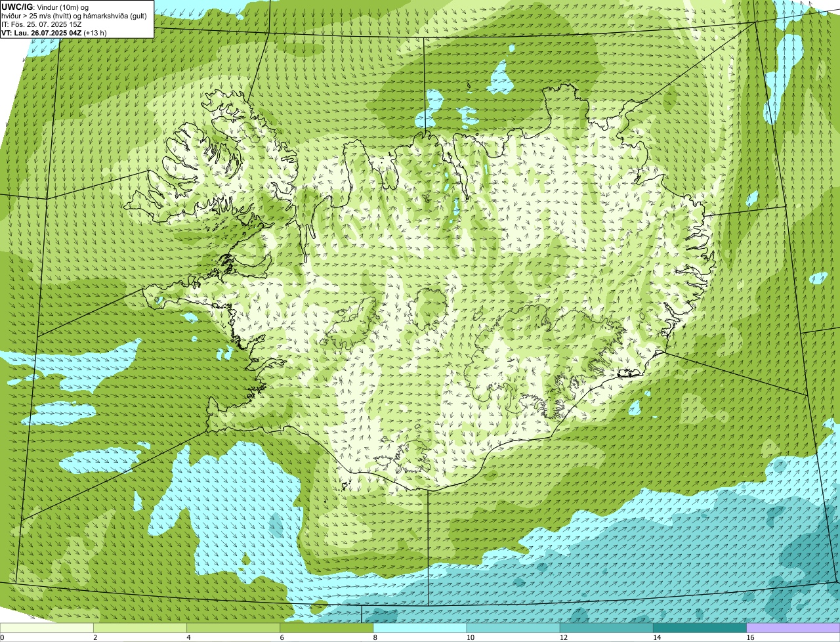The height and width of the screenshot is (642, 840).
Task: Click the legend tick label '2'
Action: tap(95, 637)
